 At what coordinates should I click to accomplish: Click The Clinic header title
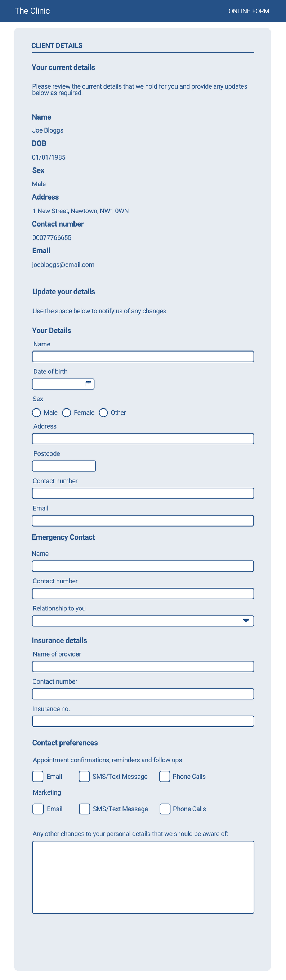pos(32,11)
